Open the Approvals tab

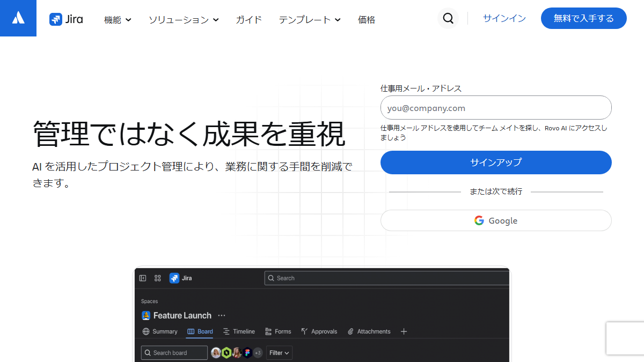pos(319,331)
